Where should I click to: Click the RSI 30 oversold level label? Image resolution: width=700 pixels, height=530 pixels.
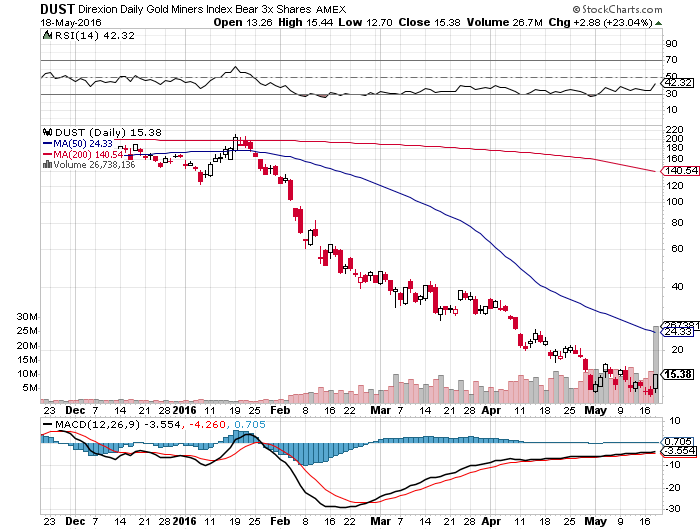[671, 94]
